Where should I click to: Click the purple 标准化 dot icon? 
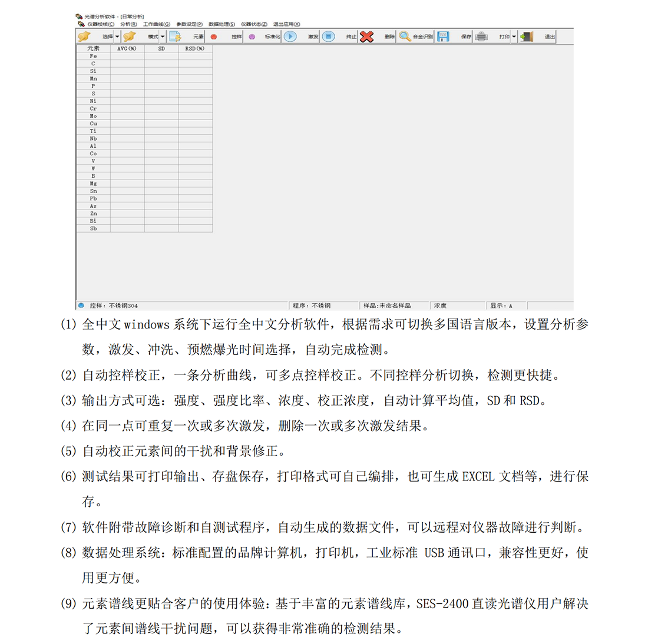pos(252,36)
